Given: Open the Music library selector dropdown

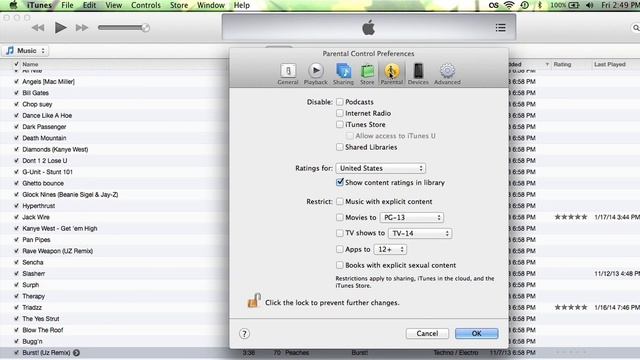Looking at the screenshot, I should click(25, 51).
